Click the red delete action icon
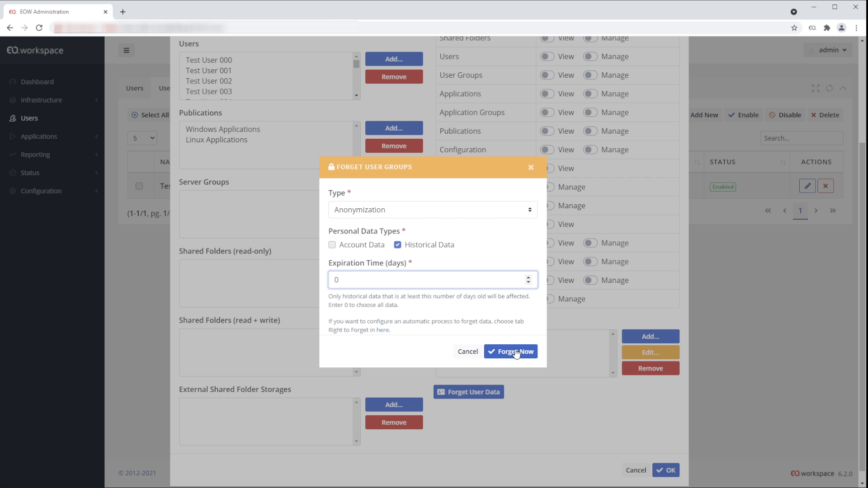This screenshot has width=868, height=488. (x=826, y=186)
